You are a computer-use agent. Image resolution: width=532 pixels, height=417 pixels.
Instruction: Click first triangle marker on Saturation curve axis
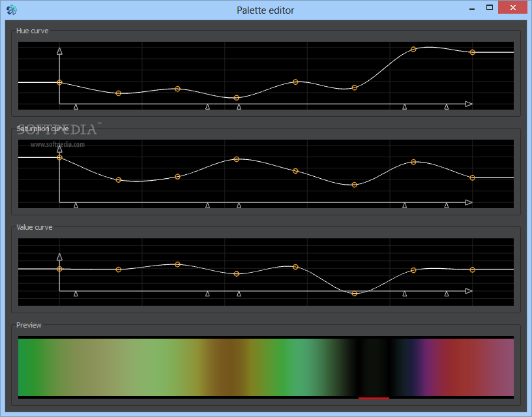(x=76, y=206)
